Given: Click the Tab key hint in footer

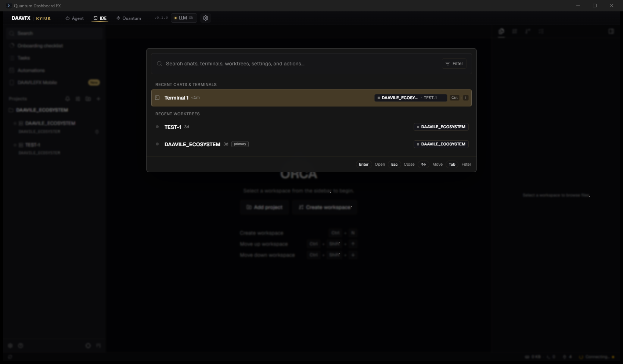Looking at the screenshot, I should pyautogui.click(x=452, y=164).
